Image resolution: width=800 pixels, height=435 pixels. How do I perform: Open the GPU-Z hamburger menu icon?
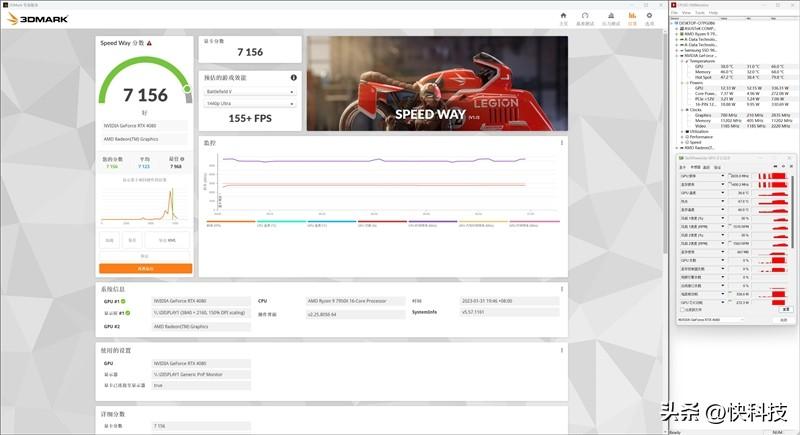tap(791, 167)
